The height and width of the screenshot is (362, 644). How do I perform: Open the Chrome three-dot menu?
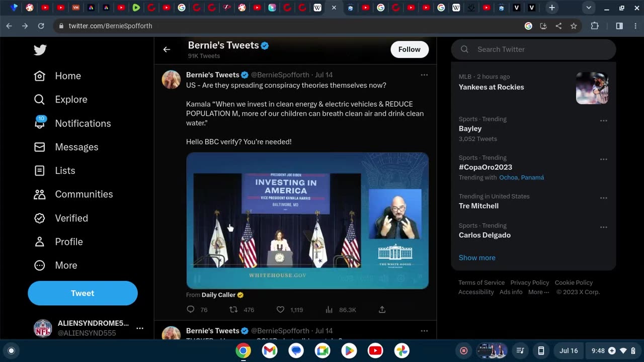click(634, 26)
